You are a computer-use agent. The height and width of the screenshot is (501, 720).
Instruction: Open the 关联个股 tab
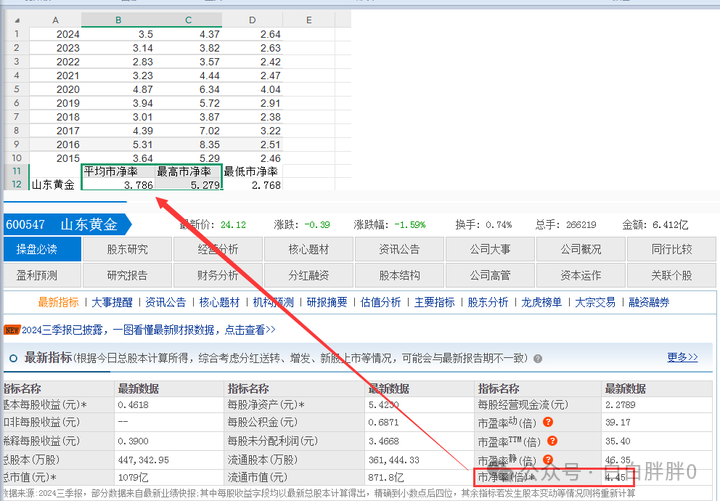pyautogui.click(x=671, y=276)
